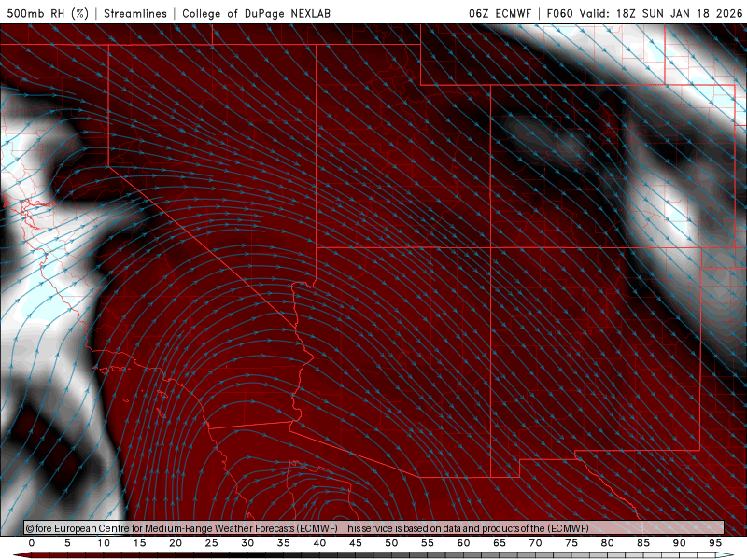747x560 pixels.
Task: Click the '15' value on color scale
Action: point(139,543)
